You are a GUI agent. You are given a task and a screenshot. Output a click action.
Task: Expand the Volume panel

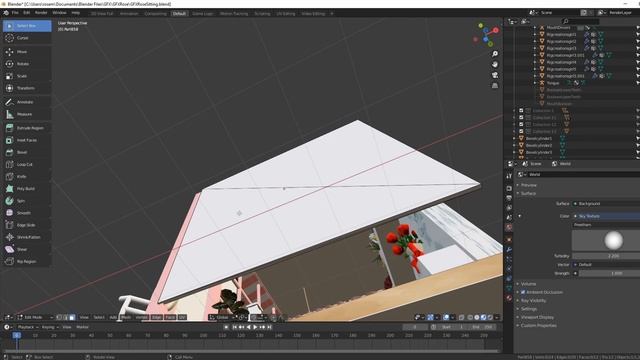(528, 284)
